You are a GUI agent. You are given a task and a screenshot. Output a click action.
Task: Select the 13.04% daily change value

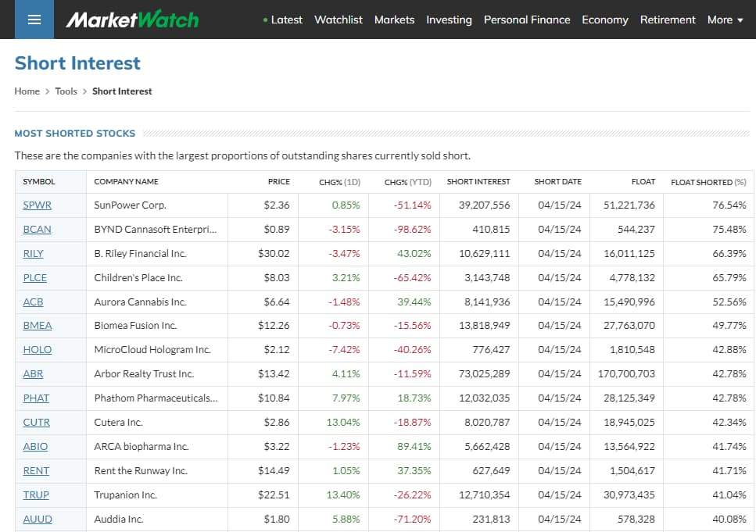coord(342,422)
